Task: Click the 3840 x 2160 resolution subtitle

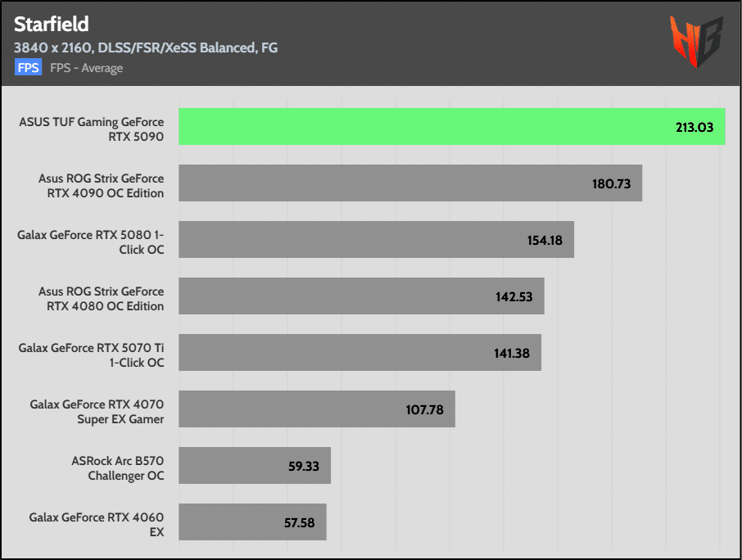Action: point(146,47)
